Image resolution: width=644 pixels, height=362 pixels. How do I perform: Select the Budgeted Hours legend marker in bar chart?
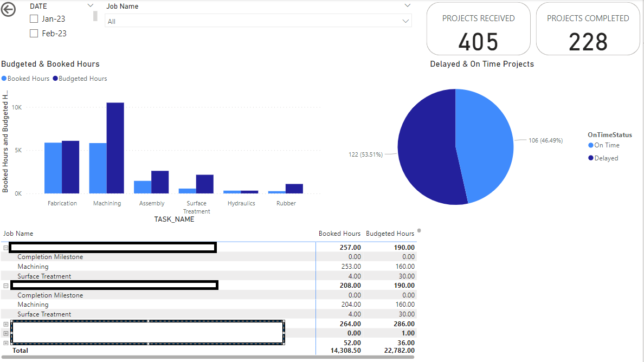(55, 79)
